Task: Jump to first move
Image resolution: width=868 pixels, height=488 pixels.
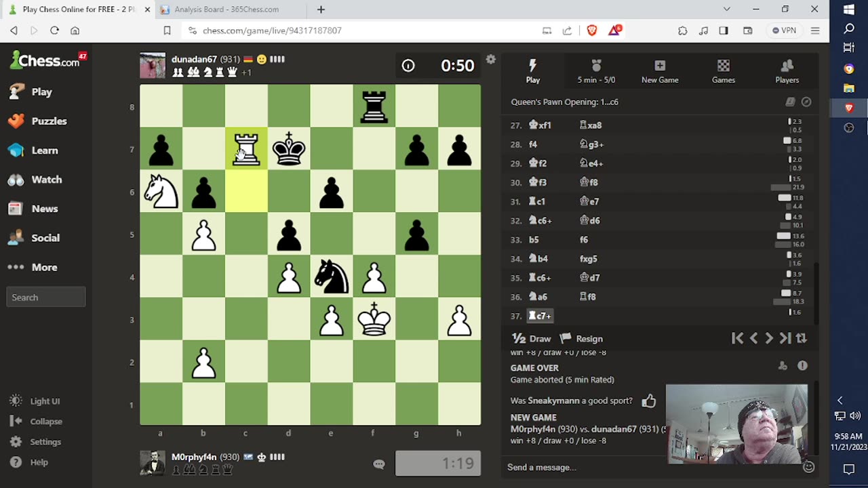Action: pyautogui.click(x=737, y=338)
